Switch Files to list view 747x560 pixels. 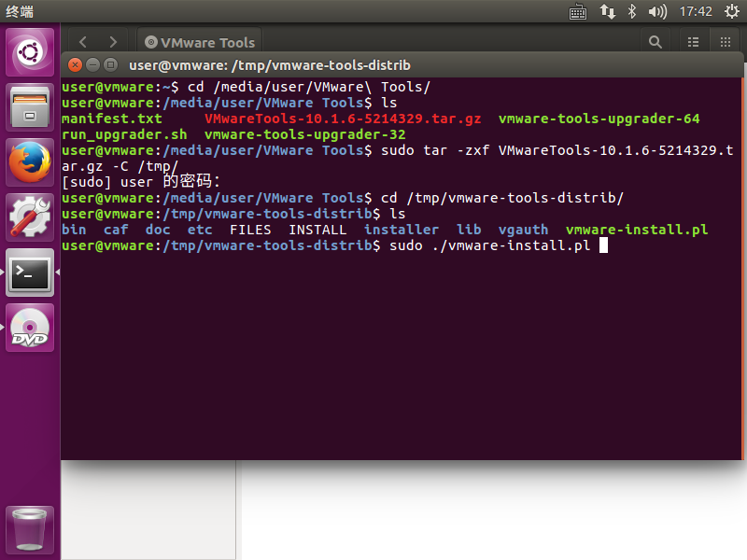[693, 42]
